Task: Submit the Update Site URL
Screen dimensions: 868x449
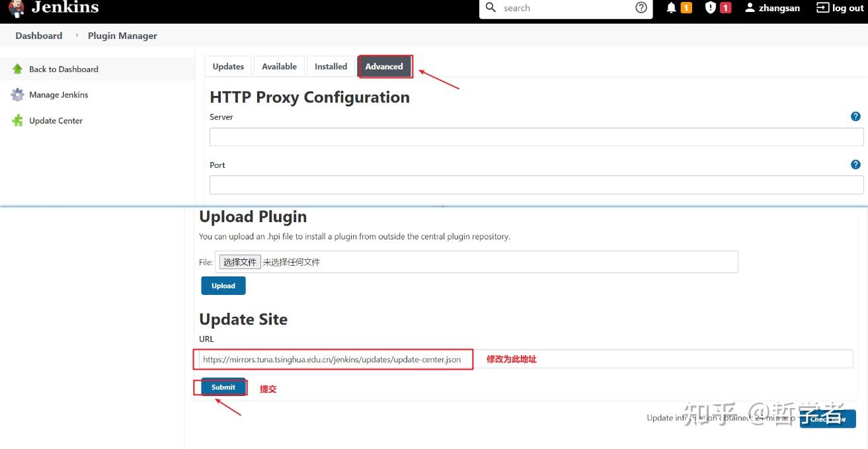Action: tap(222, 387)
